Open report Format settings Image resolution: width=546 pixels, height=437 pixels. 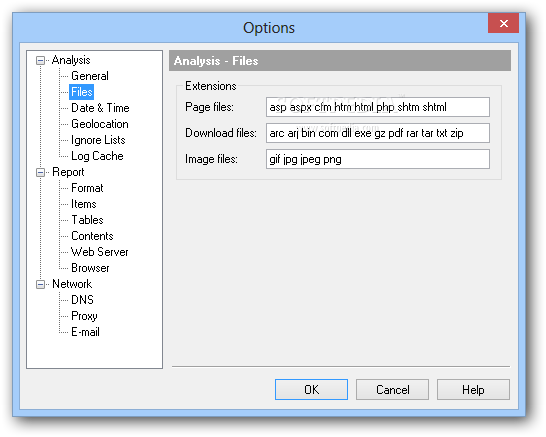87,188
